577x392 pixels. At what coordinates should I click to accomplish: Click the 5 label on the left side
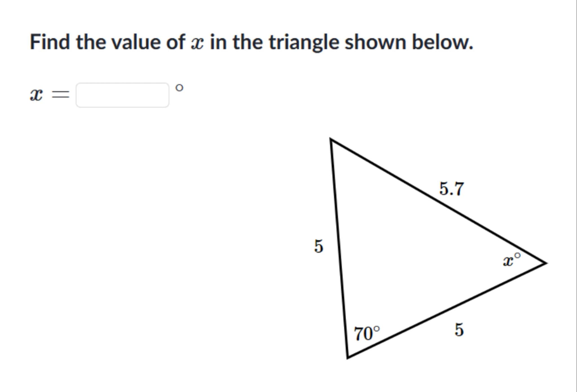point(319,246)
